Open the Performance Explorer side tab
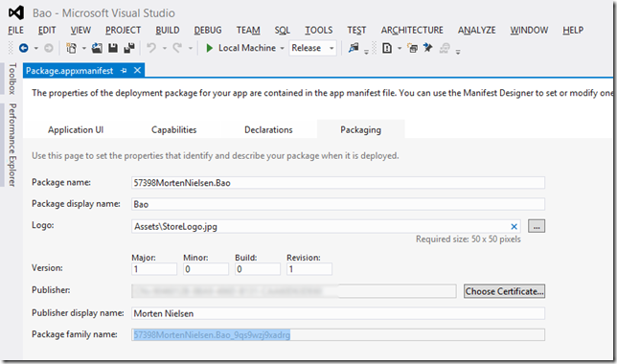Viewport: 617px width, 364px height. (x=12, y=145)
